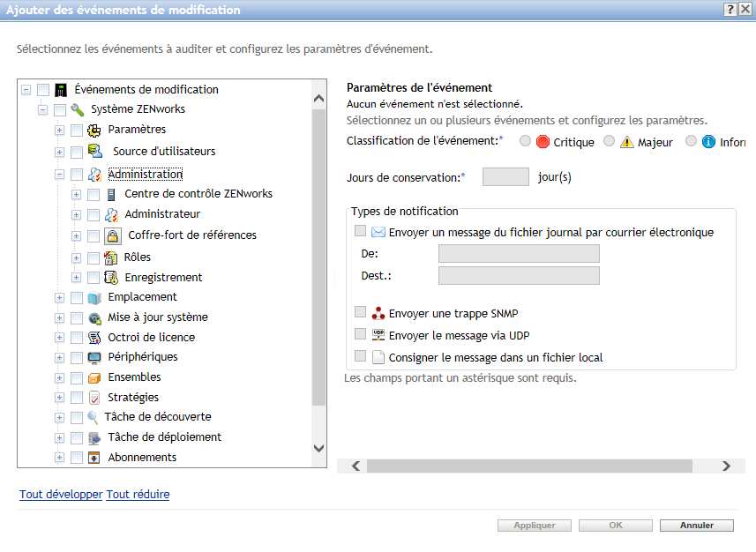Click the Paramètres gear icon in tree
This screenshot has width=756, height=552.
tap(94, 130)
